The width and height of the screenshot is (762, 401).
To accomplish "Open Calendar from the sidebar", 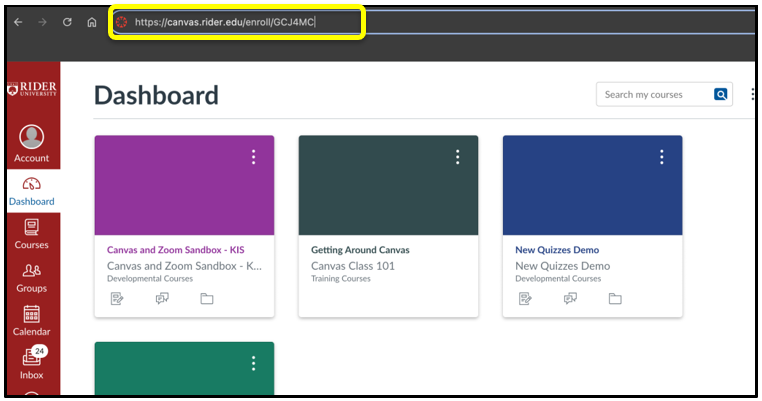I will (x=32, y=321).
